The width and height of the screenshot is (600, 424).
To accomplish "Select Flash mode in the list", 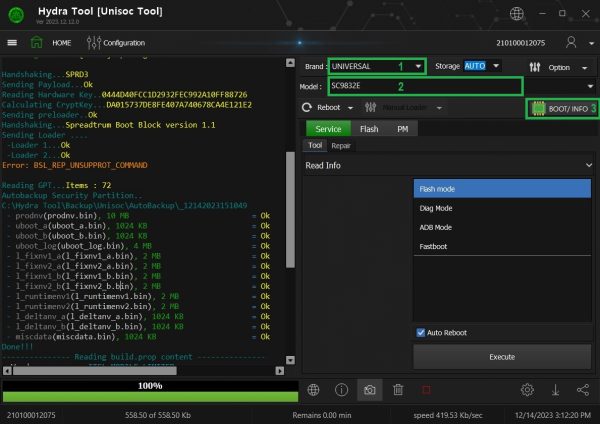I will click(x=502, y=189).
